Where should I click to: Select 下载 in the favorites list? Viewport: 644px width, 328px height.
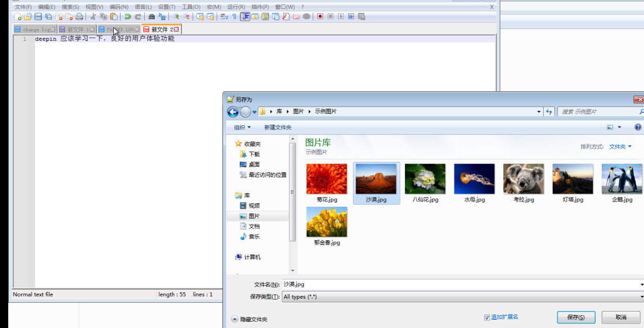(250, 154)
